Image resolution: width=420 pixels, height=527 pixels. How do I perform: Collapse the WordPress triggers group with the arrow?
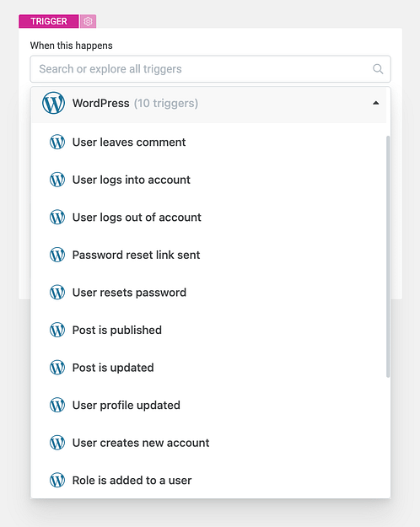[x=376, y=103]
